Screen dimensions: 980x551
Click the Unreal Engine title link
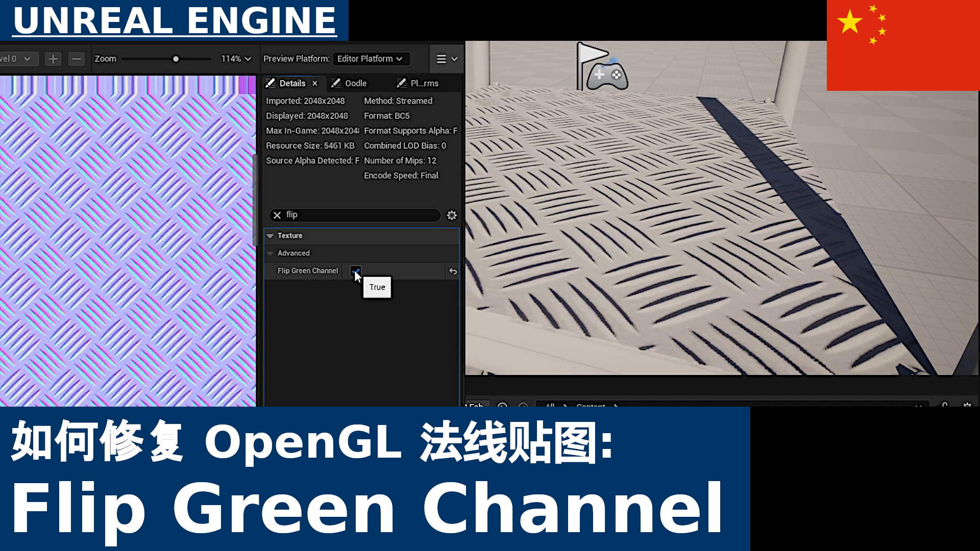[175, 20]
